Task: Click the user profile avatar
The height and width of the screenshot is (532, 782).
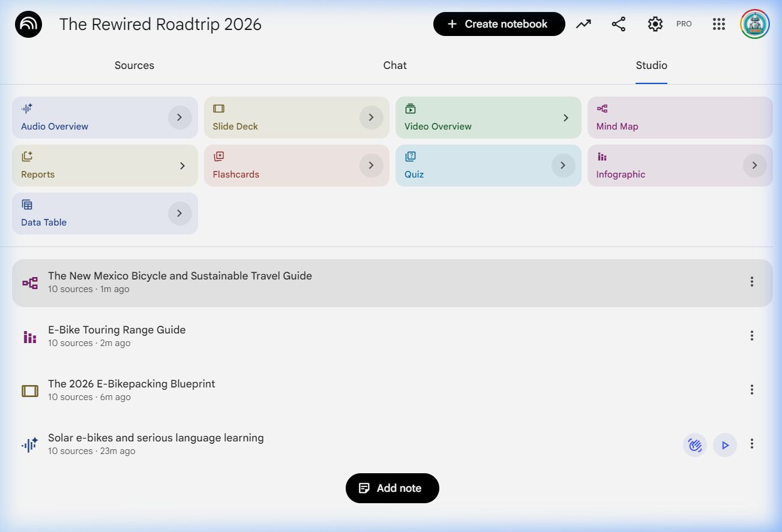Action: [754, 24]
